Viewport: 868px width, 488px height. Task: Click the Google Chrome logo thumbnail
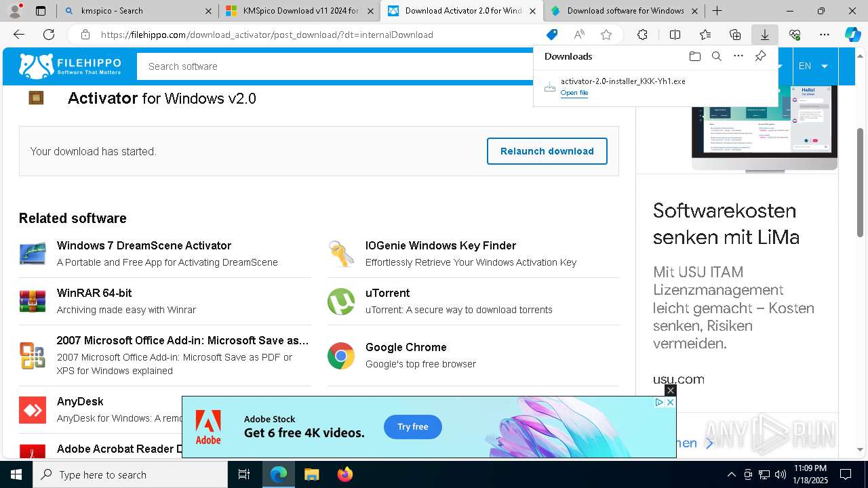[341, 356]
